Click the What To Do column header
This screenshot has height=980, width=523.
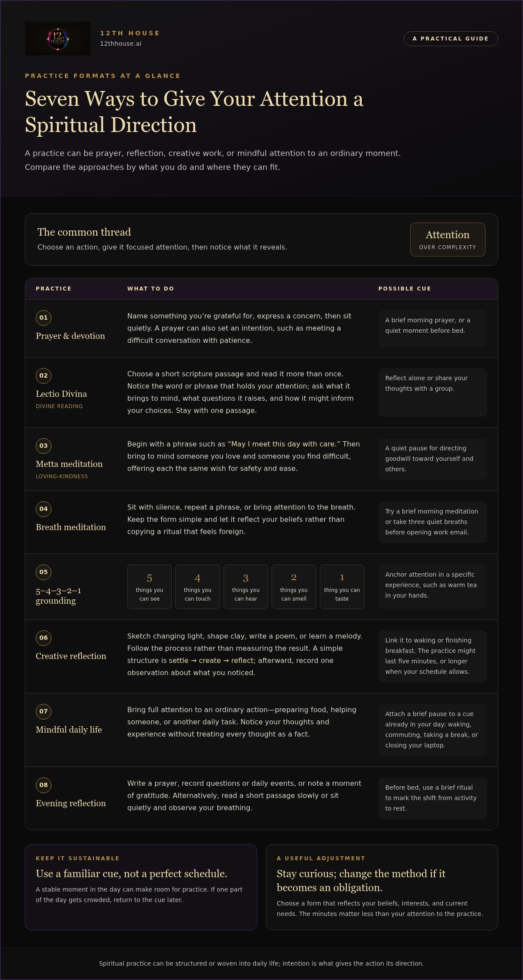(150, 289)
